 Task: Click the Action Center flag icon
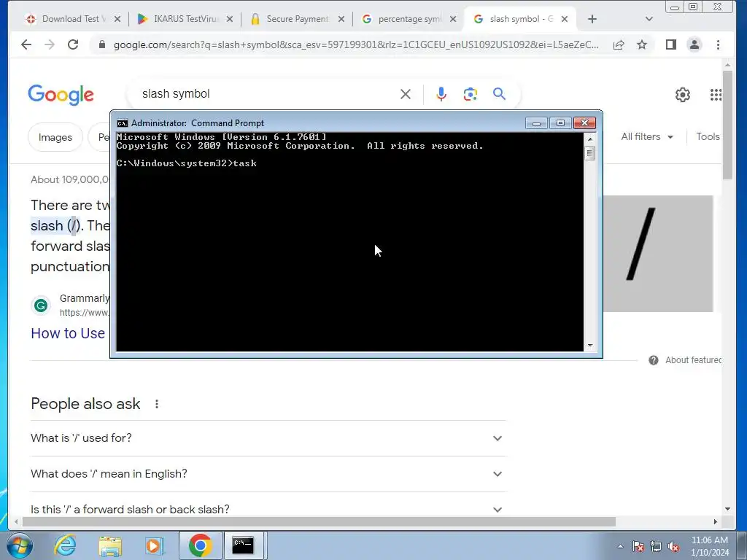638,546
